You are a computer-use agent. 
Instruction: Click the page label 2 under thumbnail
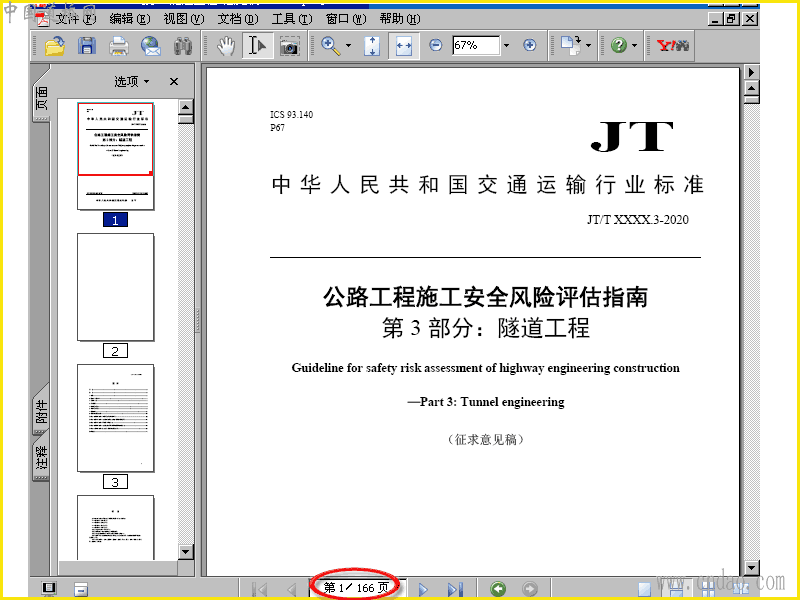coord(115,351)
